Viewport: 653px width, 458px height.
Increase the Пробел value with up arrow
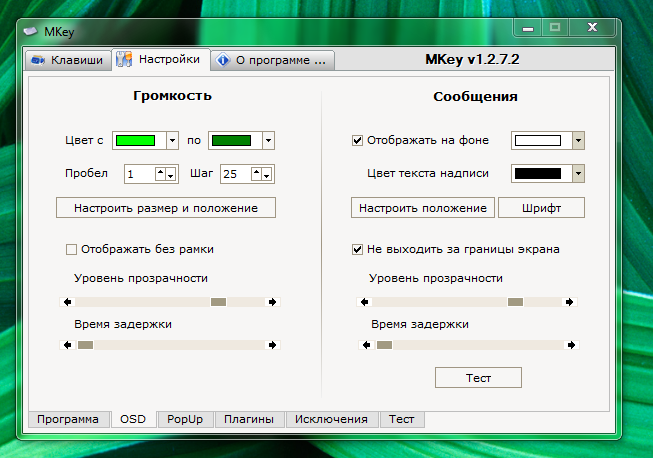(x=159, y=170)
